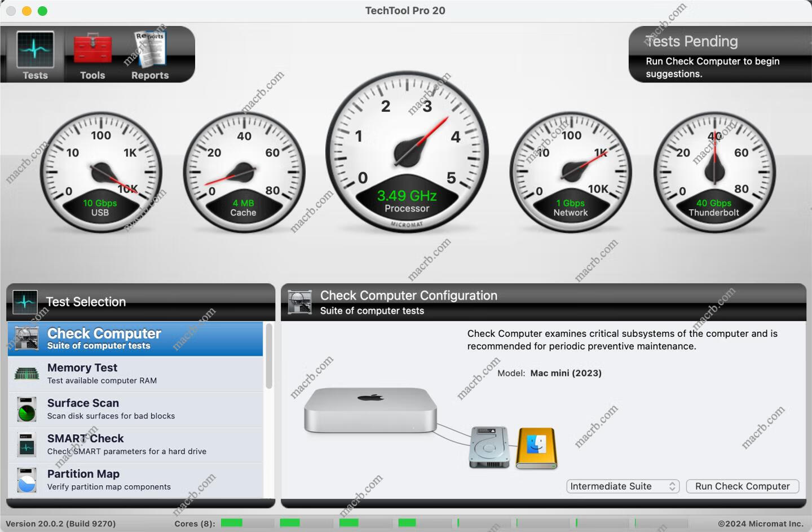Screen dimensions: 812x532
Task: Click the 4 MB Cache readout
Action: [x=243, y=203]
